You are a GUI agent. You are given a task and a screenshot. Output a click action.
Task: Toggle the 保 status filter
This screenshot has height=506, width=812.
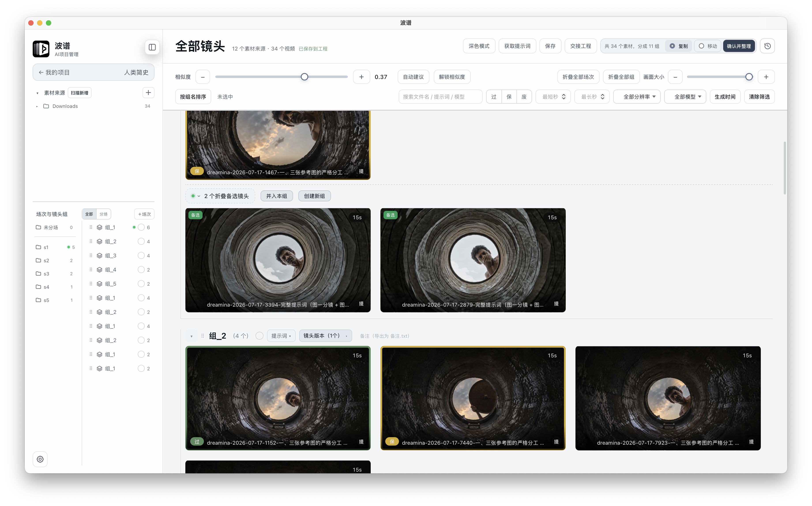509,97
